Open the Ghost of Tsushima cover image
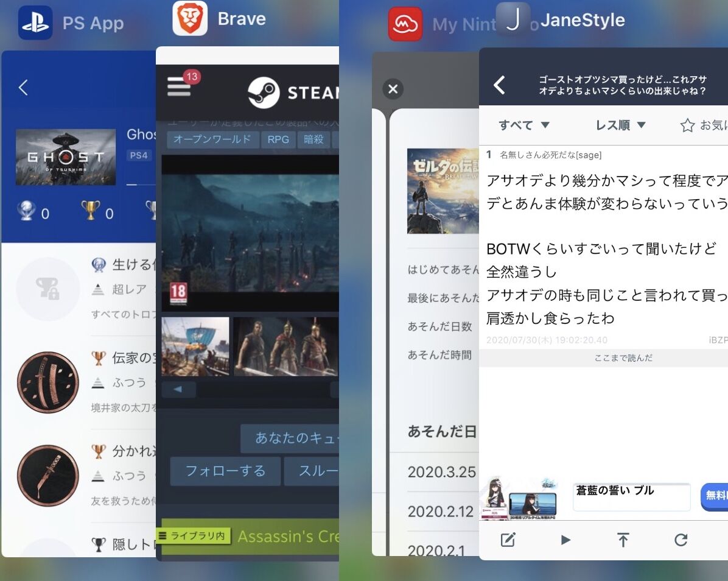 (66, 157)
